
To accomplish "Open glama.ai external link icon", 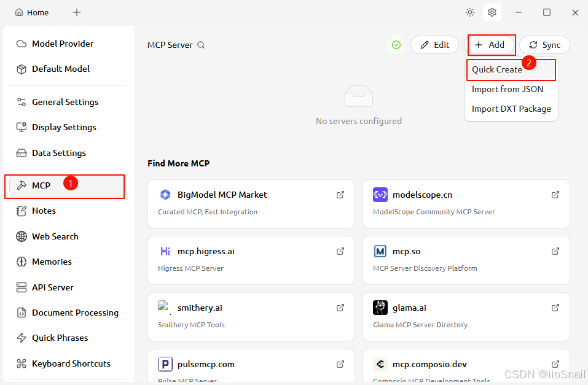I will [x=555, y=308].
